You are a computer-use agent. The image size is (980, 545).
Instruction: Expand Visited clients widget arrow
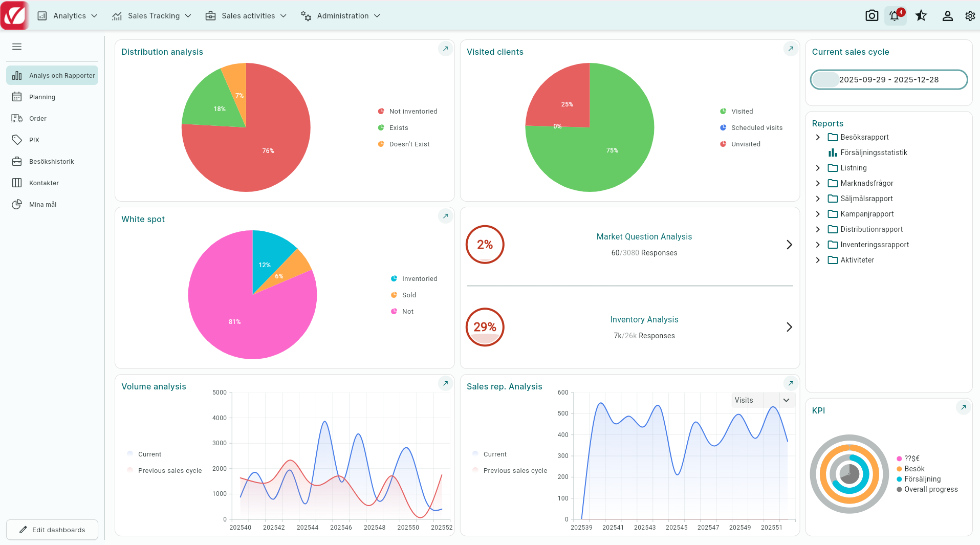791,49
